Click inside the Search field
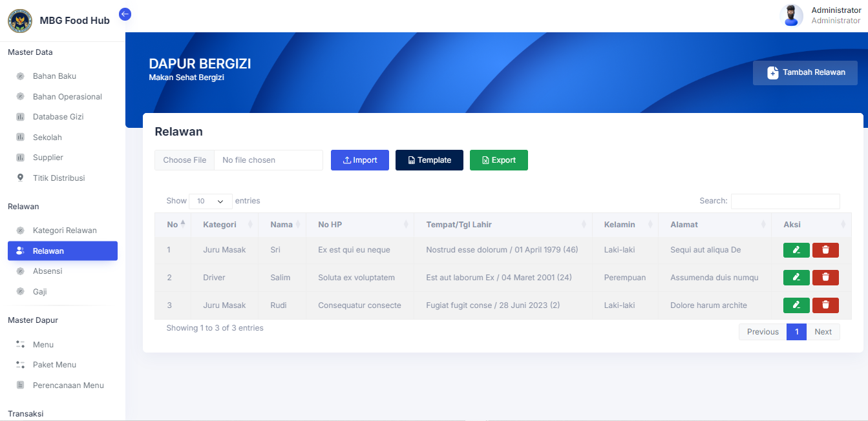The width and height of the screenshot is (868, 421). click(x=785, y=201)
